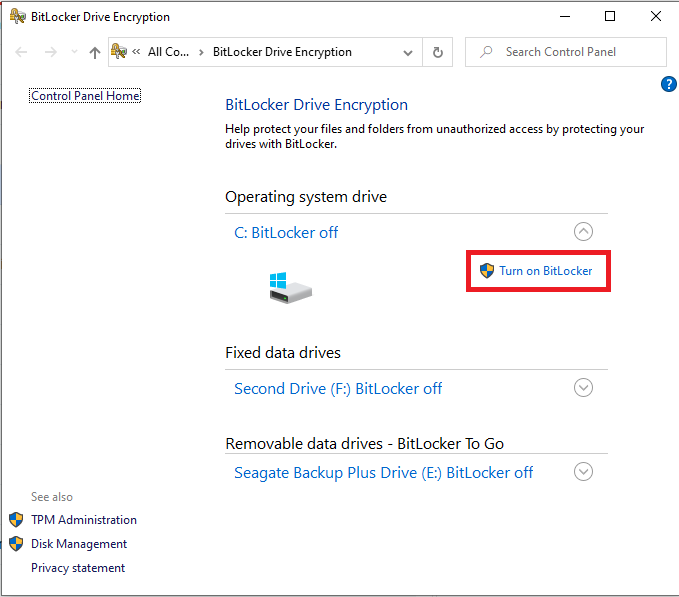Viewport: 679px width, 597px height.
Task: Open the address bar history dropdown
Action: 407,52
